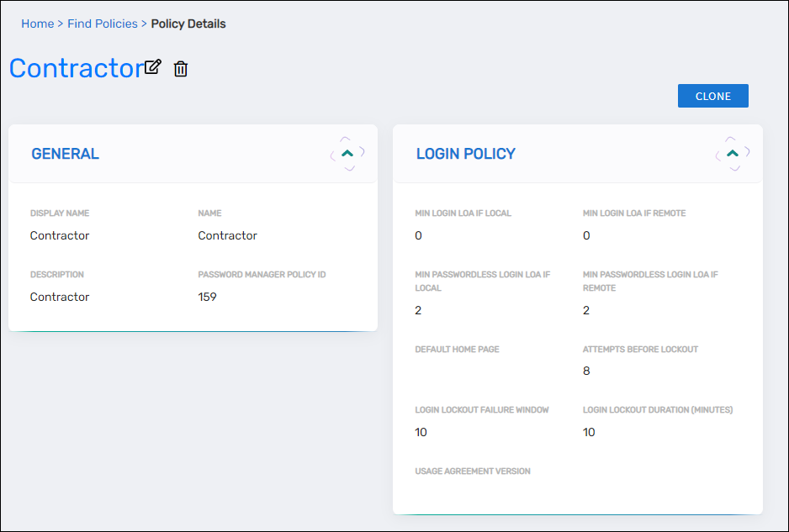Click the edit pencil icon beside Contractor title

tap(152, 66)
